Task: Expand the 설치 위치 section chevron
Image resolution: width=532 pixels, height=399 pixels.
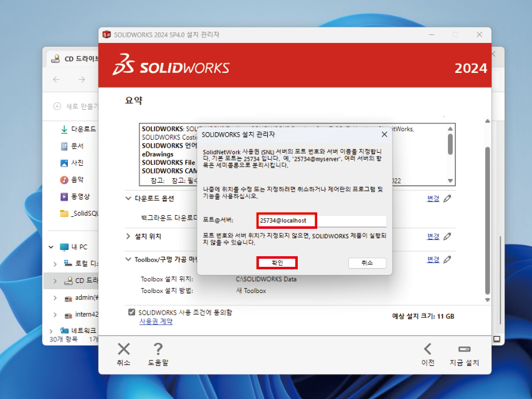Action: (x=128, y=236)
